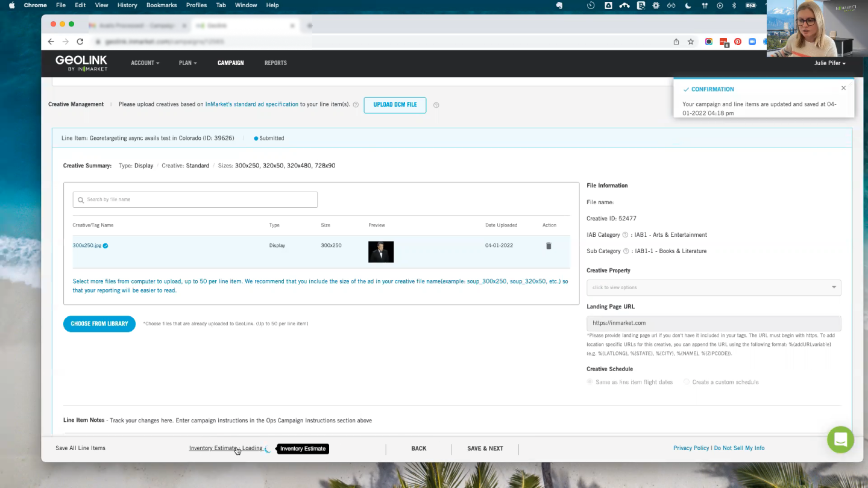Click help icon after line item(s) text

click(x=356, y=105)
